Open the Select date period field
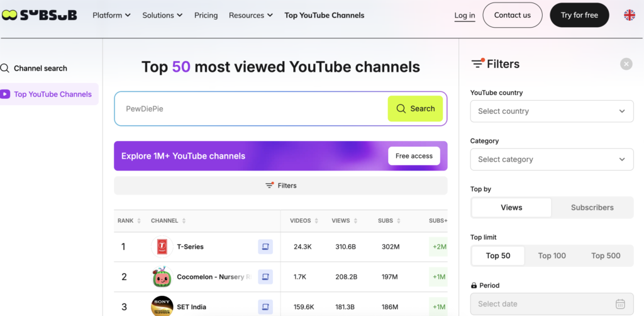644x316 pixels. tap(552, 304)
